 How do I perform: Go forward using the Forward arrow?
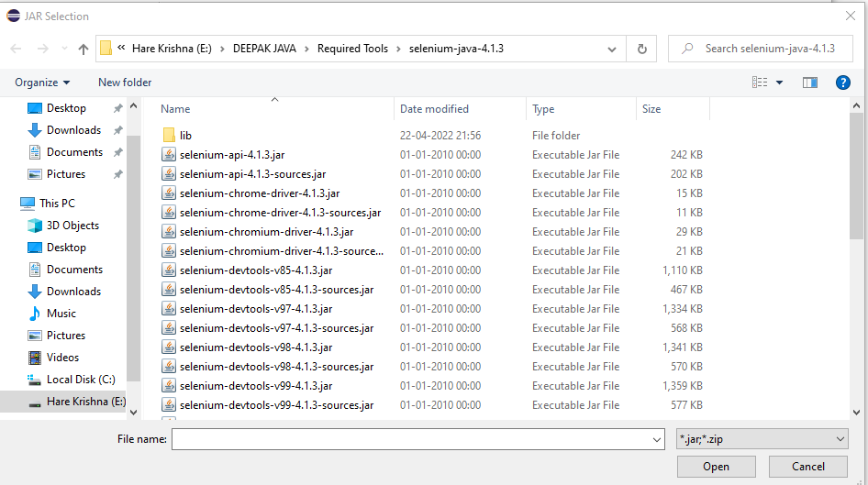[42, 49]
